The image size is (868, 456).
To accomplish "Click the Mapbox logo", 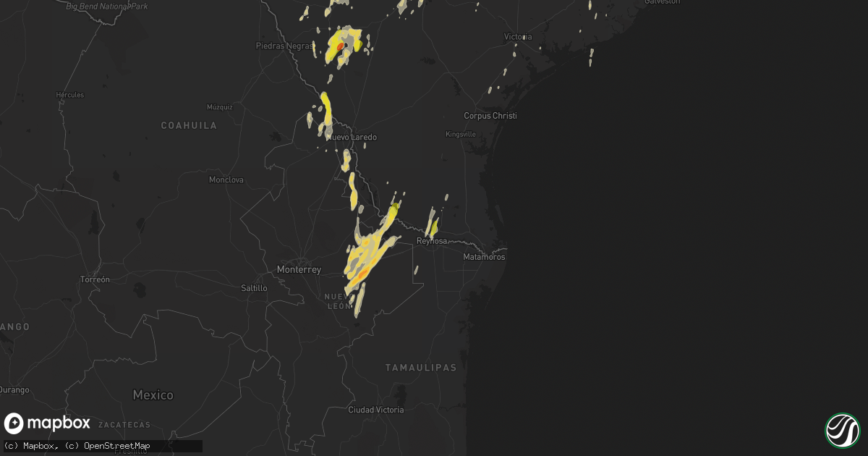I will 48,423.
